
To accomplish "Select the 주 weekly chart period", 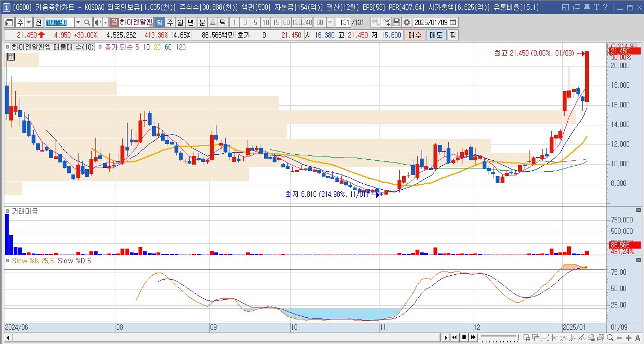I will [170, 22].
